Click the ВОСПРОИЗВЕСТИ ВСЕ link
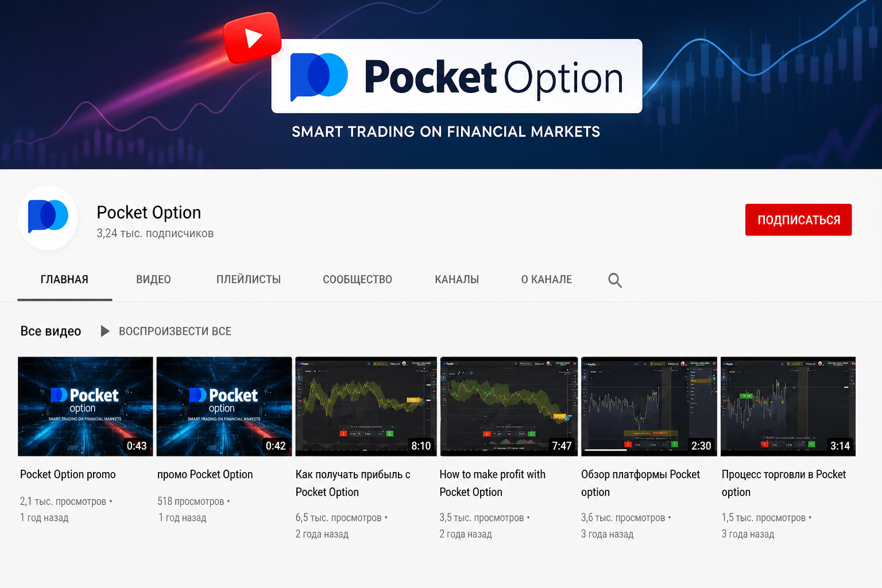This screenshot has width=882, height=588. 175,331
